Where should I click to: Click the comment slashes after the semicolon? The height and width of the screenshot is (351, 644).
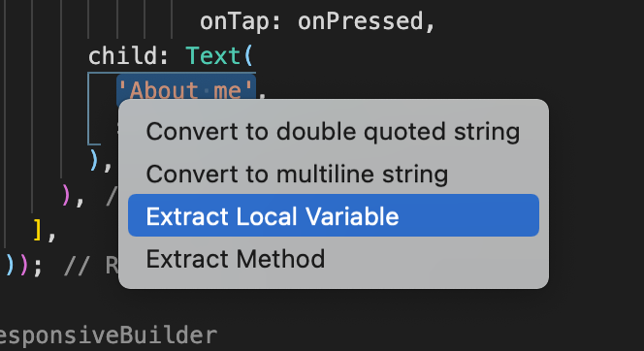coord(76,267)
